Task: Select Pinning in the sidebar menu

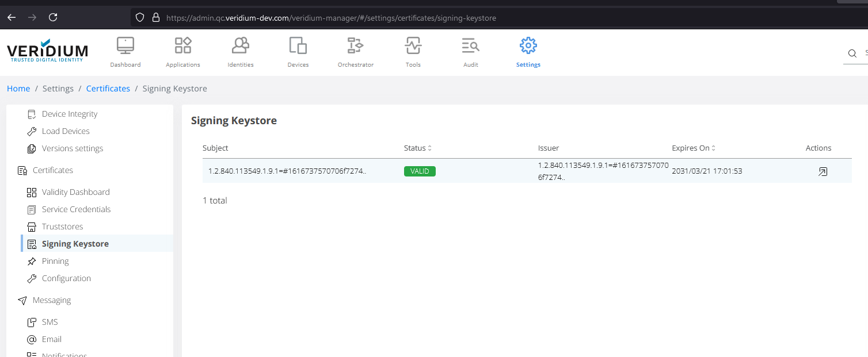Action: [55, 261]
